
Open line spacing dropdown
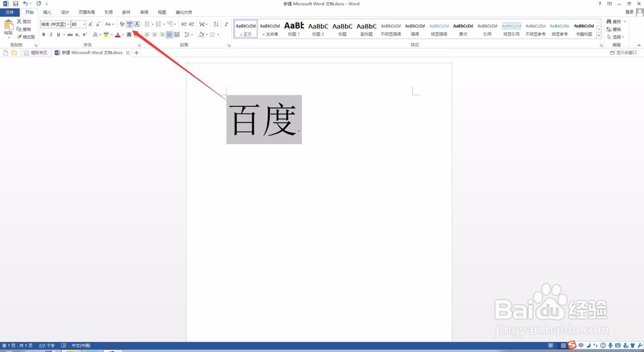pos(189,35)
